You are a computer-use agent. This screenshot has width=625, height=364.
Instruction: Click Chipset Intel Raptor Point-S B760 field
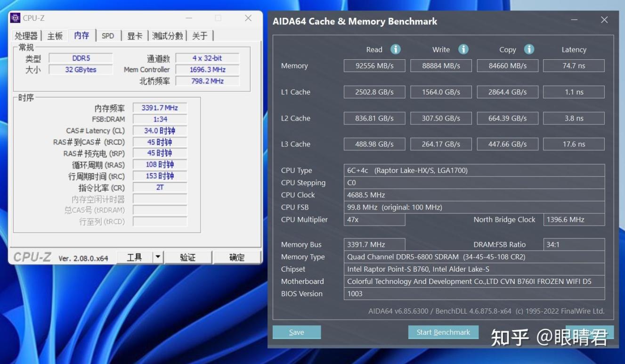pyautogui.click(x=474, y=269)
